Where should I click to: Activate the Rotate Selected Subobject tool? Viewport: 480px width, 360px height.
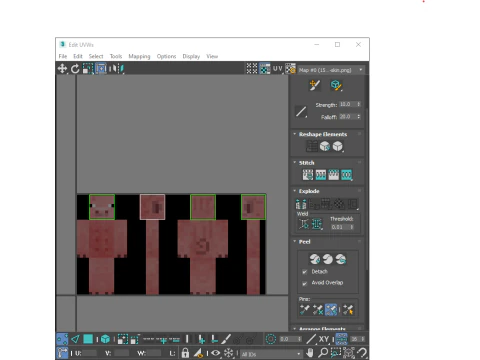(75, 69)
